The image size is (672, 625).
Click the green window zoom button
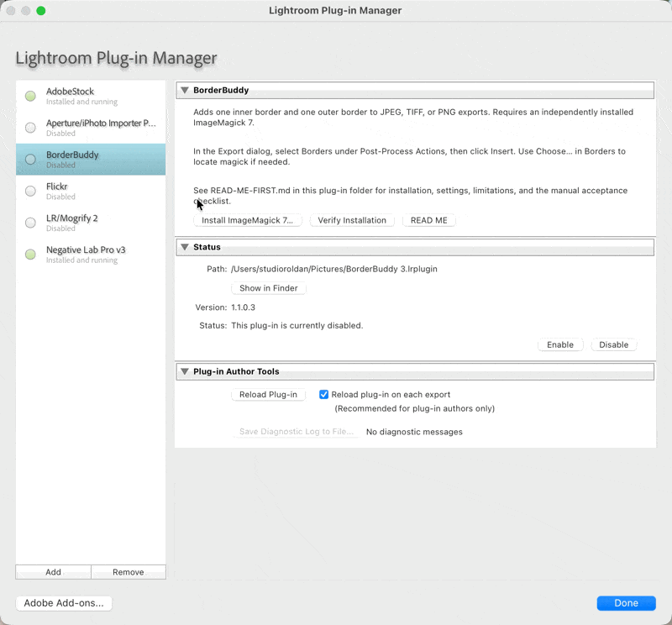point(41,11)
